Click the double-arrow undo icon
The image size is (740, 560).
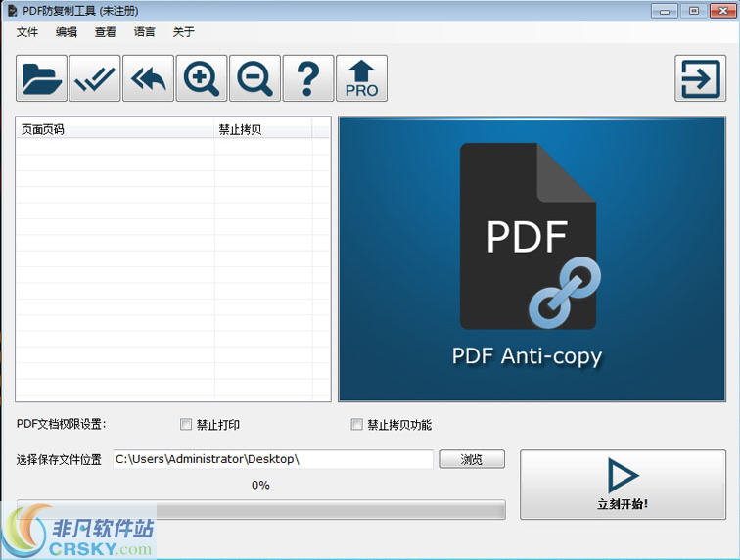click(x=148, y=78)
